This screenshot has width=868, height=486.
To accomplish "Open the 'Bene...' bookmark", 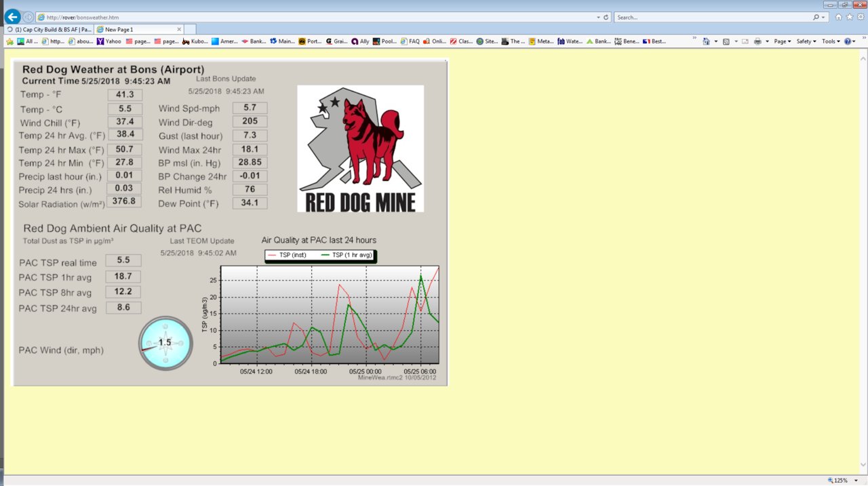I will [x=627, y=41].
